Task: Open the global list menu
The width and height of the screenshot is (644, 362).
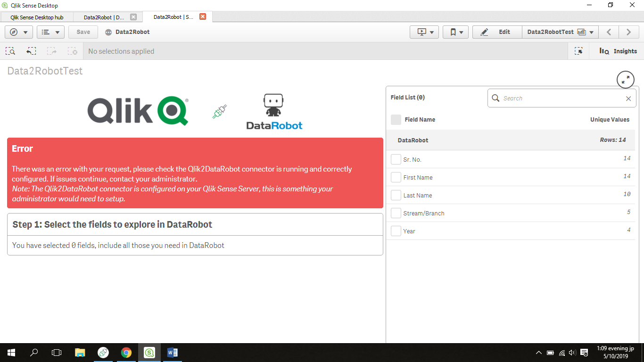Action: click(x=50, y=32)
